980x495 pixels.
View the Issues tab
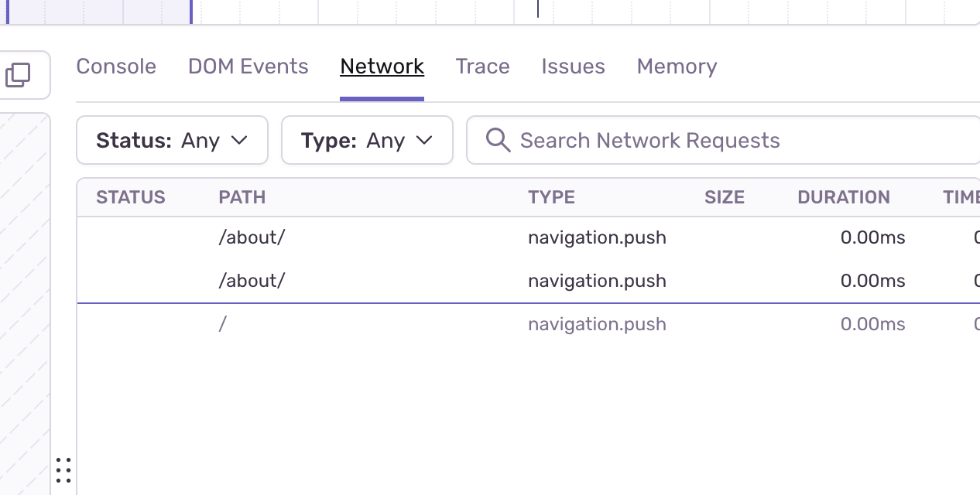[573, 67]
